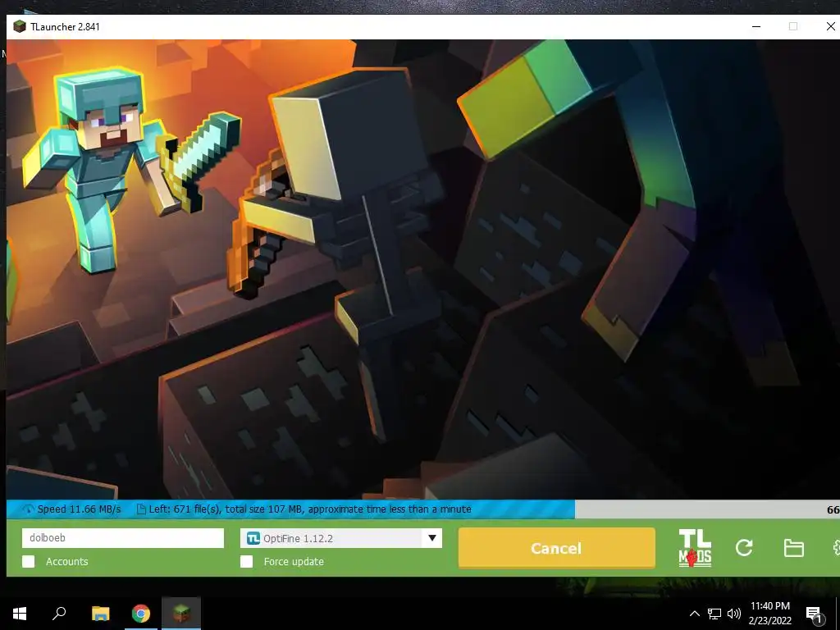
Task: Select the TLauncher taskbar icon
Action: click(181, 614)
